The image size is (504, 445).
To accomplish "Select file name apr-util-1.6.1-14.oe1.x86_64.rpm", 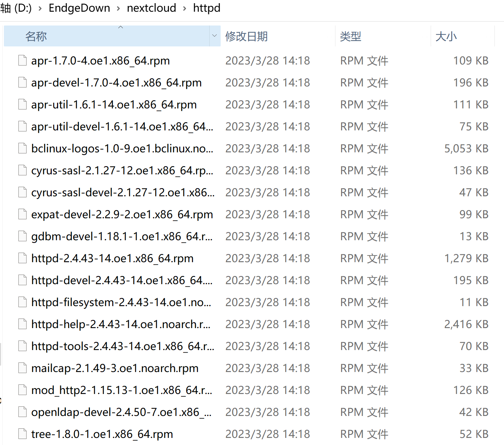I will (114, 105).
